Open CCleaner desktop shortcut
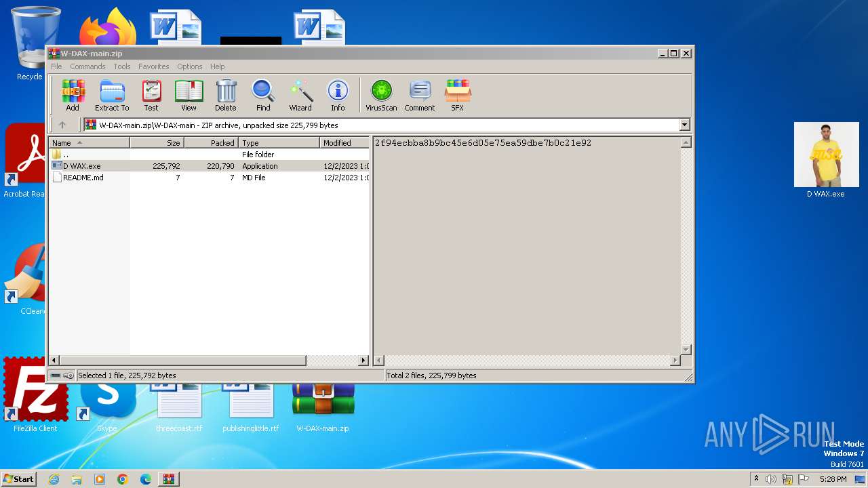The width and height of the screenshot is (868, 488). [x=26, y=278]
